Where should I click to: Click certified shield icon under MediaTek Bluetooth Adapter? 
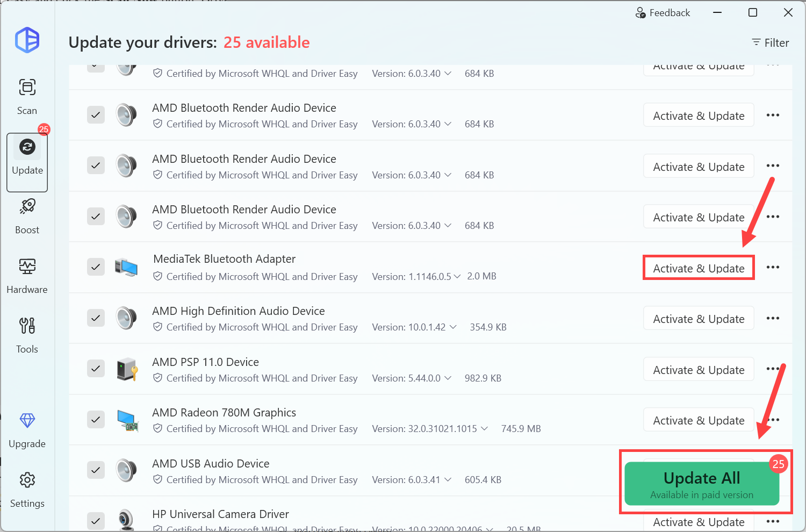pos(157,276)
